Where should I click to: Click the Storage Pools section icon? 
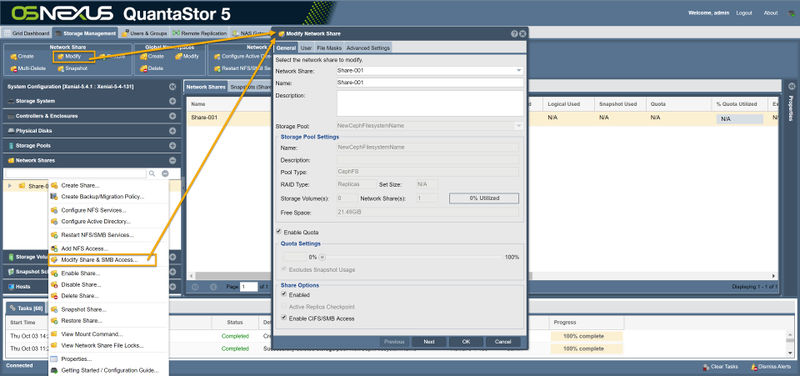[11, 145]
